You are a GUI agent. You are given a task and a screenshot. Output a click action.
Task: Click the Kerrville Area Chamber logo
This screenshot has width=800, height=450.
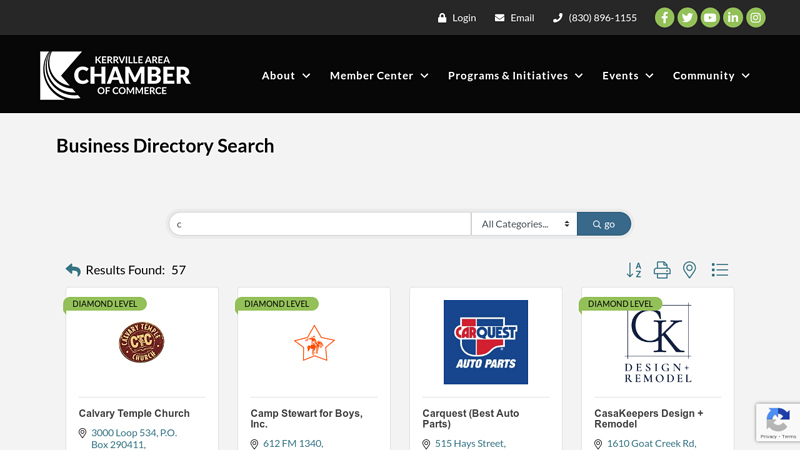pyautogui.click(x=115, y=75)
